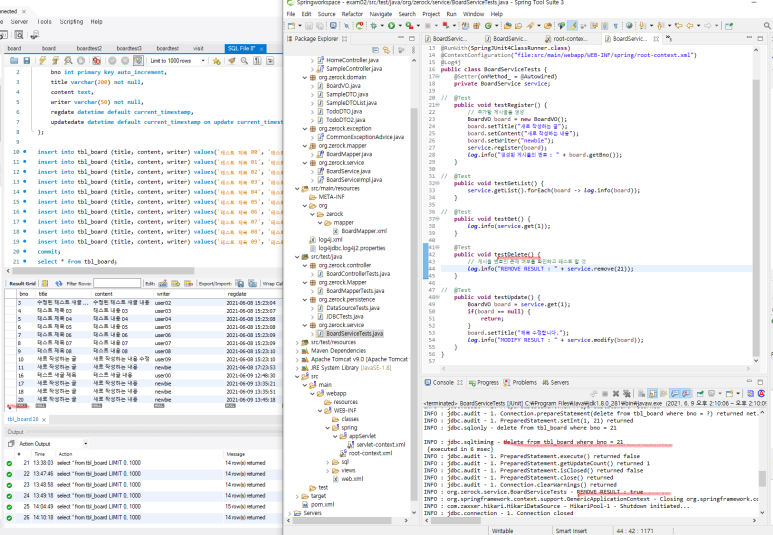Open Package Explorer view menu dots

point(413,50)
